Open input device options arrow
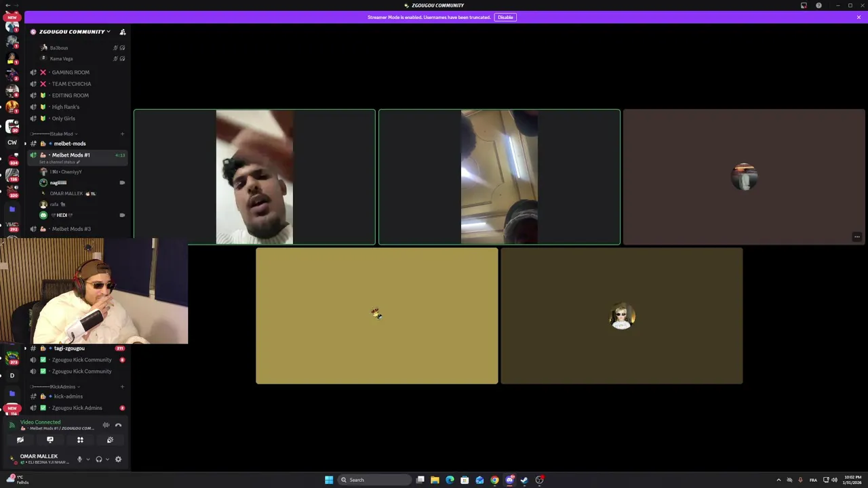Screen dimensions: 868x488 click(87, 460)
